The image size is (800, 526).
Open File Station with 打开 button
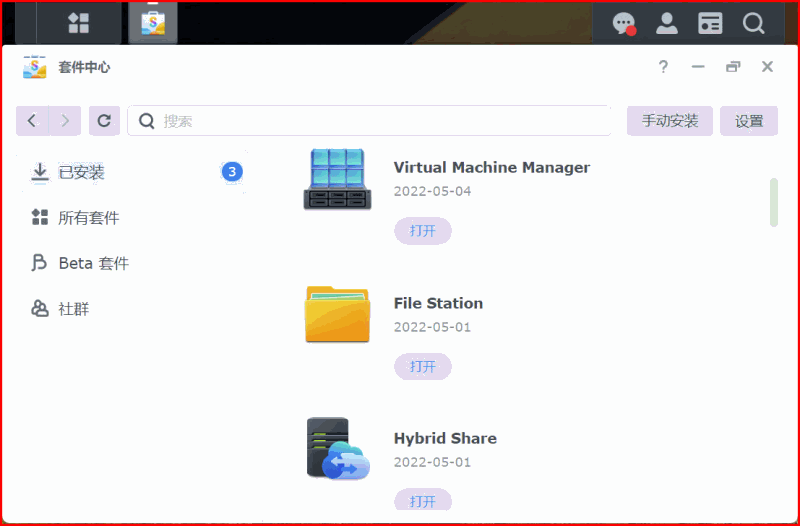coord(422,366)
